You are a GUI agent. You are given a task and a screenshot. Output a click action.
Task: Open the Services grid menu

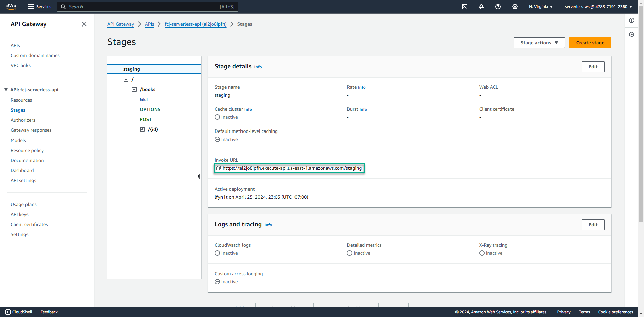coord(40,7)
